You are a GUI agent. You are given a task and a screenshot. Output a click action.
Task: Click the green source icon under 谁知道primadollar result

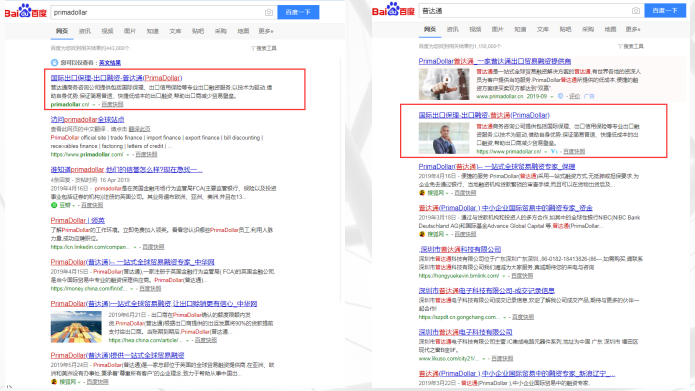coord(54,205)
